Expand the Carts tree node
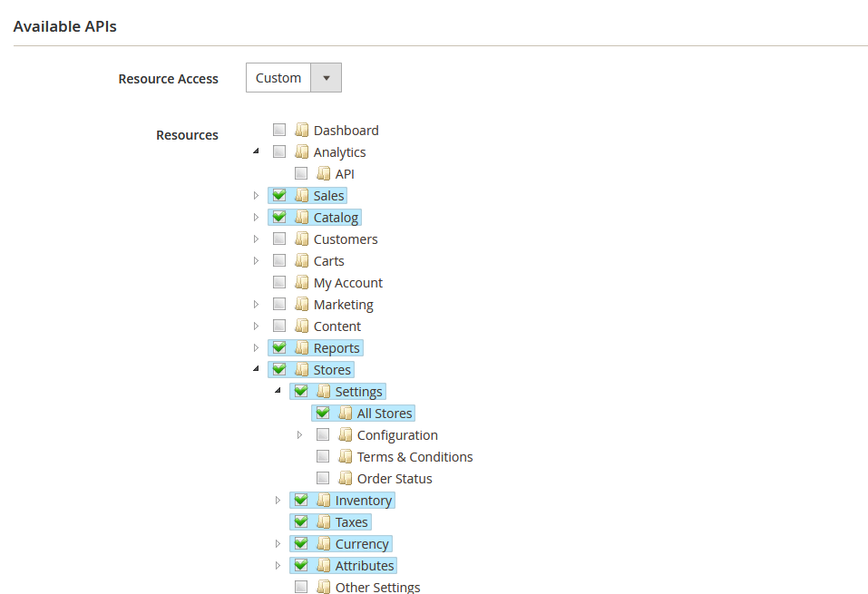This screenshot has height=594, width=868. click(256, 260)
